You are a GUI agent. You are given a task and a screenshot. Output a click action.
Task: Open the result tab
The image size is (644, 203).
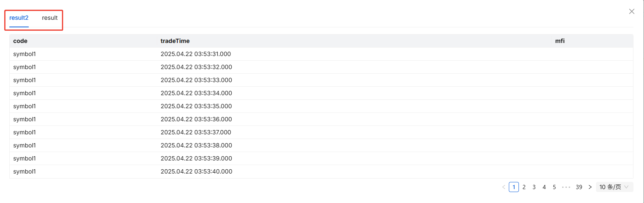[x=50, y=18]
